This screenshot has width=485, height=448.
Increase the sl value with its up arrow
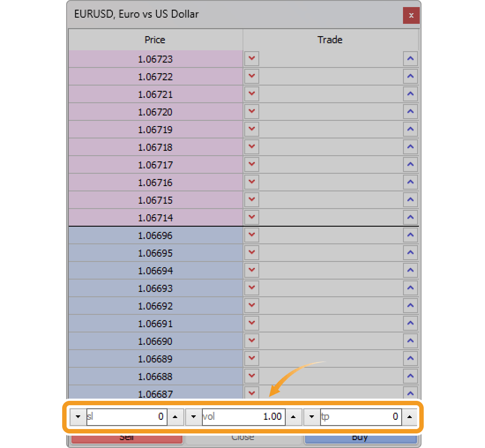pyautogui.click(x=175, y=417)
